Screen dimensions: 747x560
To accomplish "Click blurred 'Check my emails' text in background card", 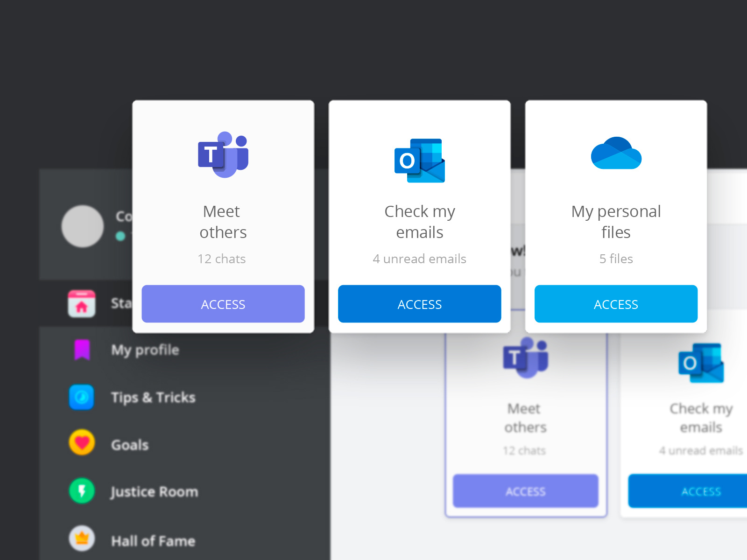I will coord(701,418).
